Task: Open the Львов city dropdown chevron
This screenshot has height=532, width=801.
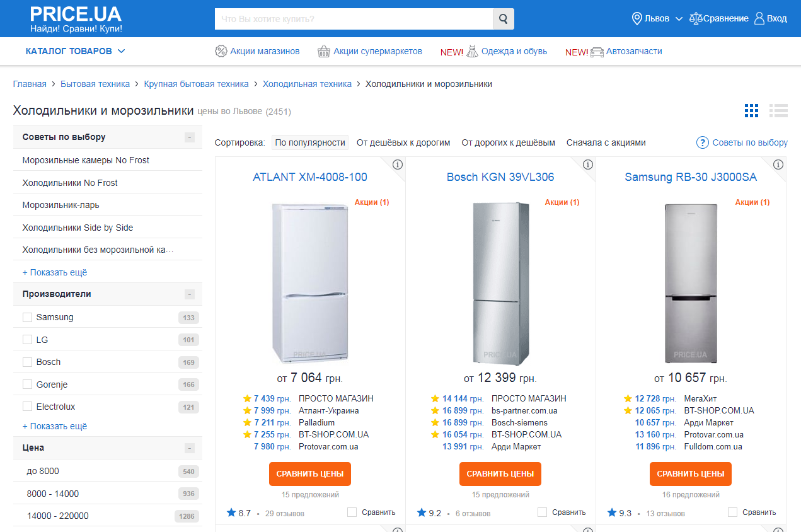Action: pyautogui.click(x=679, y=19)
